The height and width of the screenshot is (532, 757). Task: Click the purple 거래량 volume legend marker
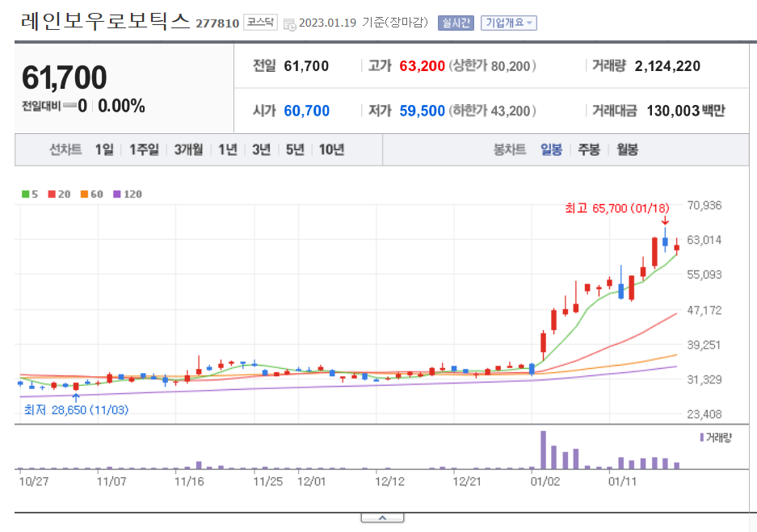click(701, 438)
